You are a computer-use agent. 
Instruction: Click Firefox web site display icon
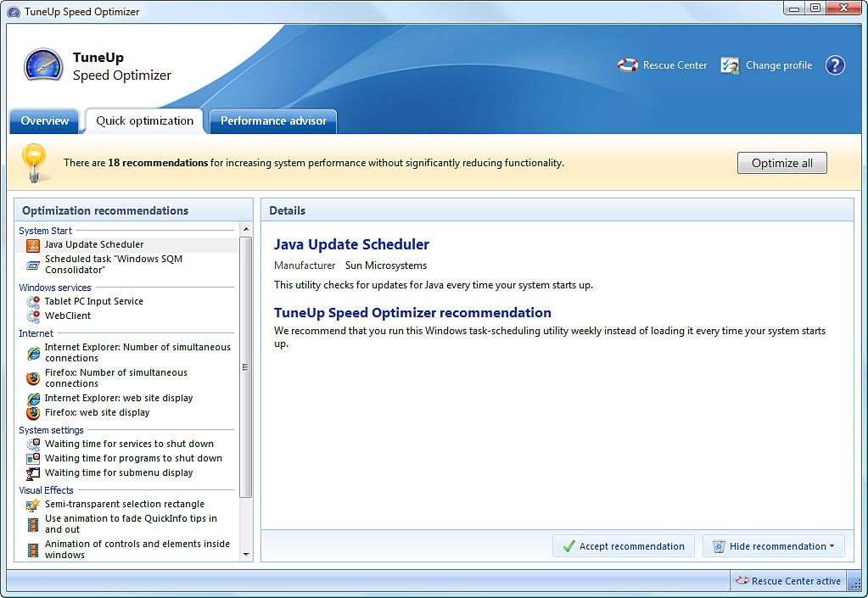point(33,413)
